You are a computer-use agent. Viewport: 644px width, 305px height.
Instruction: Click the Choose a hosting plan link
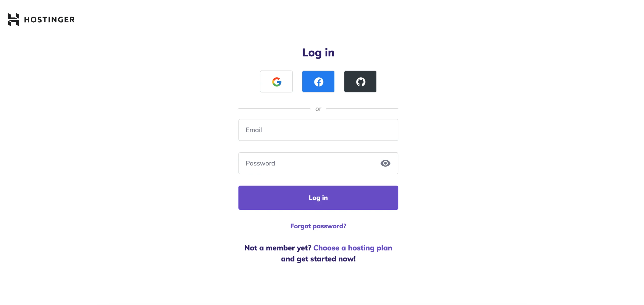coord(352,248)
